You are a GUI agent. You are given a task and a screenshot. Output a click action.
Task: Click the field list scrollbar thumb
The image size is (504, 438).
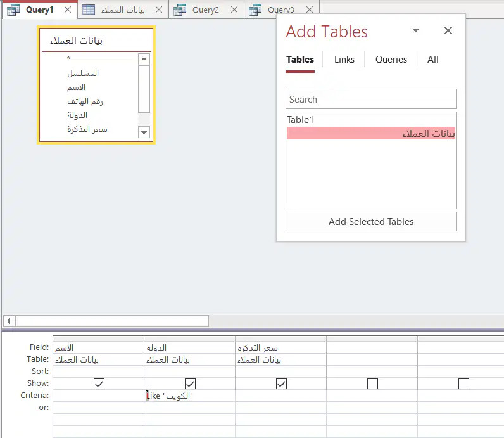144,89
